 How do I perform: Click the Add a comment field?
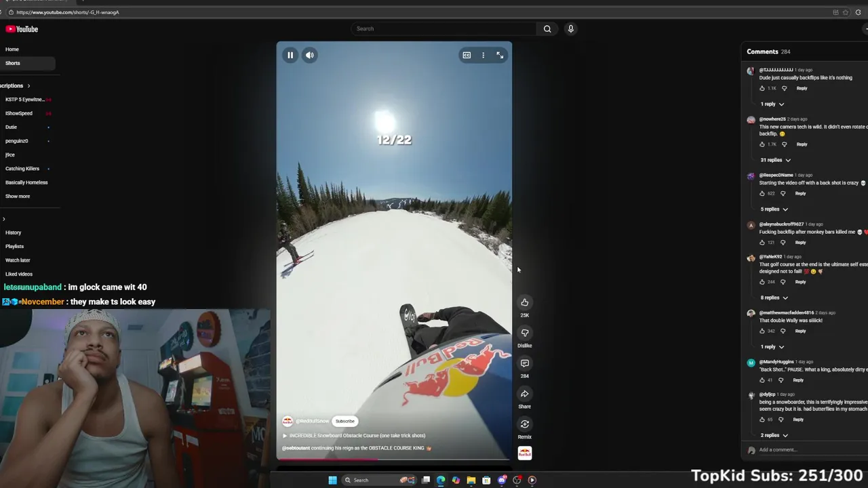[813, 450]
